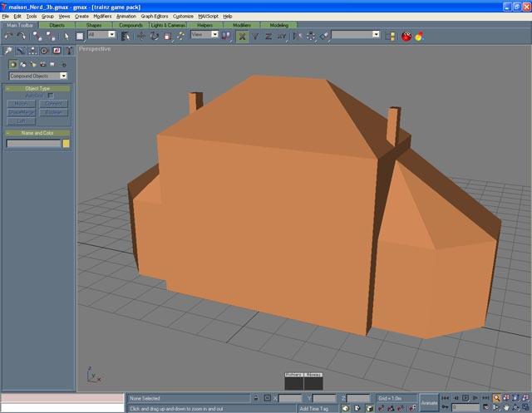Screen dimensions: 532x413
Task: Expand the Compound Objects category dropdown
Action: coord(38,76)
